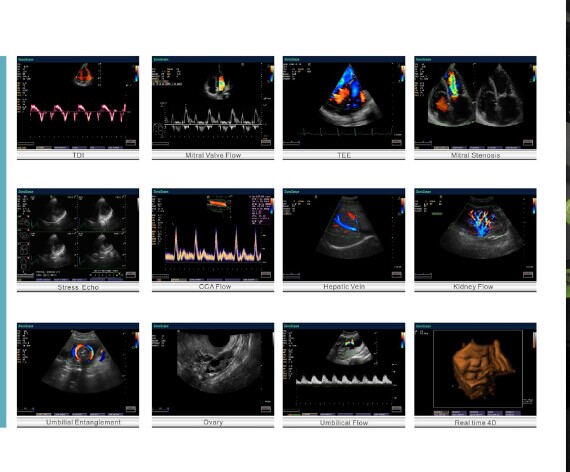Image resolution: width=570 pixels, height=472 pixels.
Task: Open the Mitral Stenosis image
Action: 475,103
